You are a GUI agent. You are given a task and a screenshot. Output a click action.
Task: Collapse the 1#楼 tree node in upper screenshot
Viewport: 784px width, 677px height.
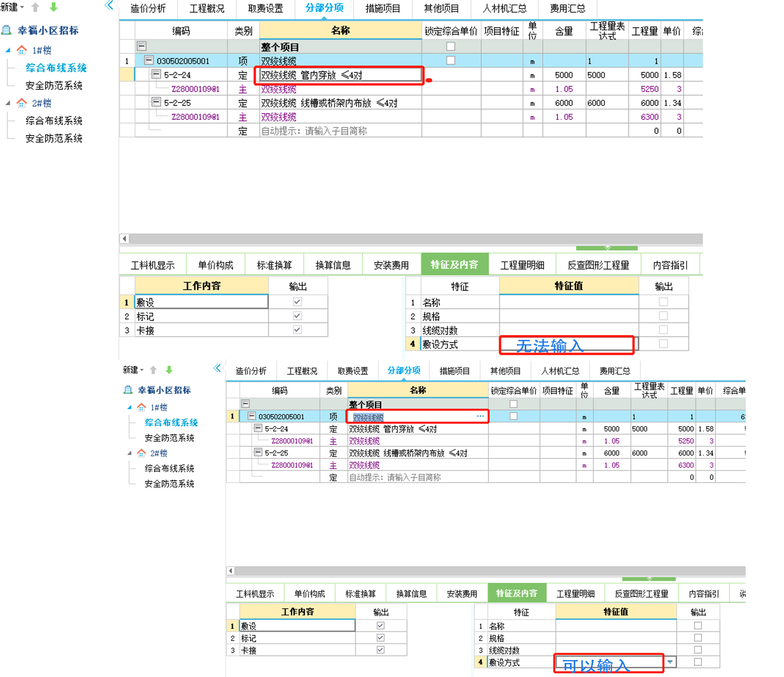point(8,50)
